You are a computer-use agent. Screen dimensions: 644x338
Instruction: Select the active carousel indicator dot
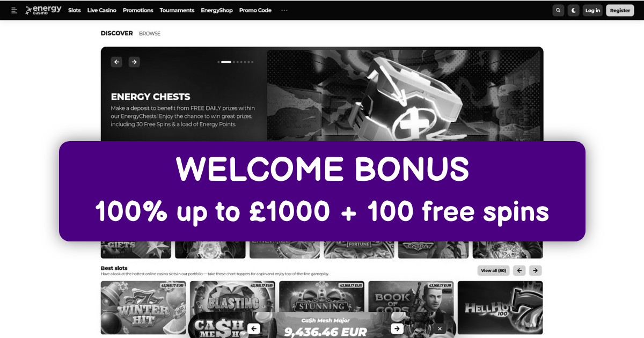tap(226, 62)
